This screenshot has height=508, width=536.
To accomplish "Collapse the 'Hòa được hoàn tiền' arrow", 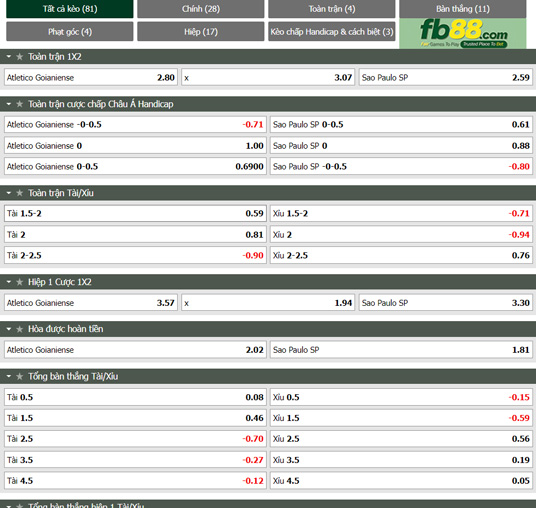I will pos(9,329).
